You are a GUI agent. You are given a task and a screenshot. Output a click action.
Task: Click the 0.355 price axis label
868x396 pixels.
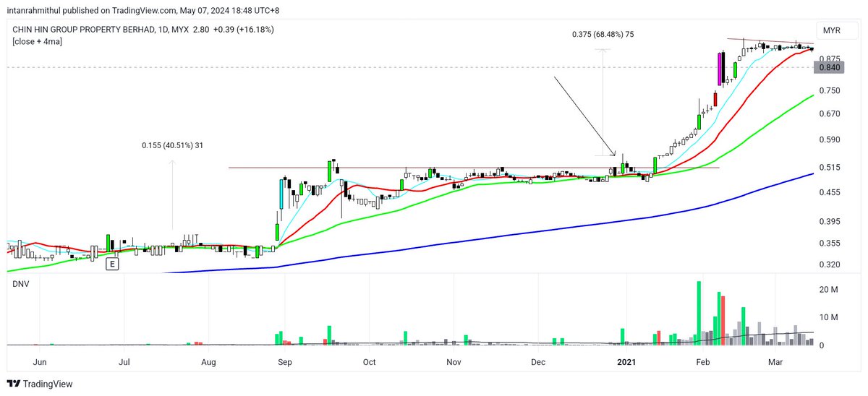[x=829, y=244]
